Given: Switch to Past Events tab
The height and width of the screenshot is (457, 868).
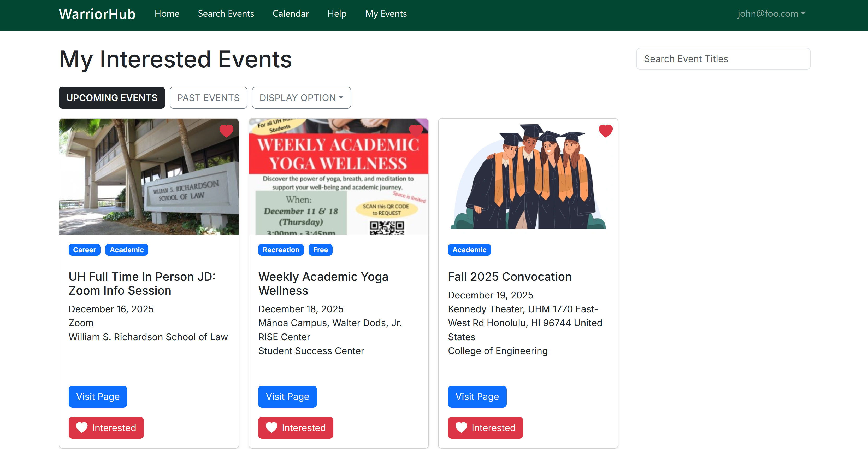Looking at the screenshot, I should tap(208, 98).
